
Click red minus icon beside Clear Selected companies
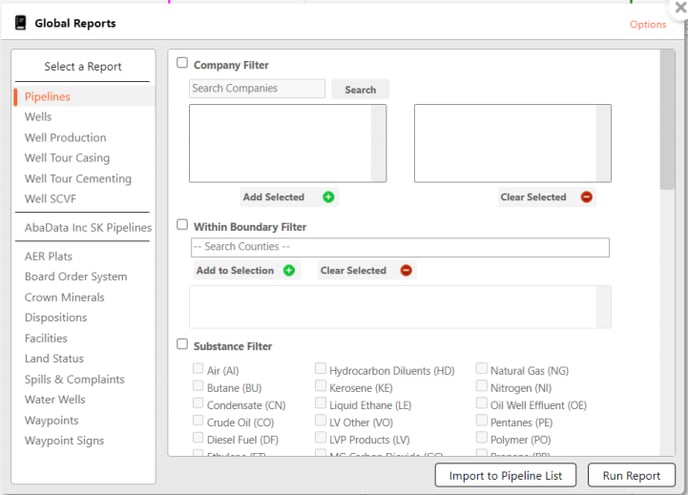click(x=586, y=197)
